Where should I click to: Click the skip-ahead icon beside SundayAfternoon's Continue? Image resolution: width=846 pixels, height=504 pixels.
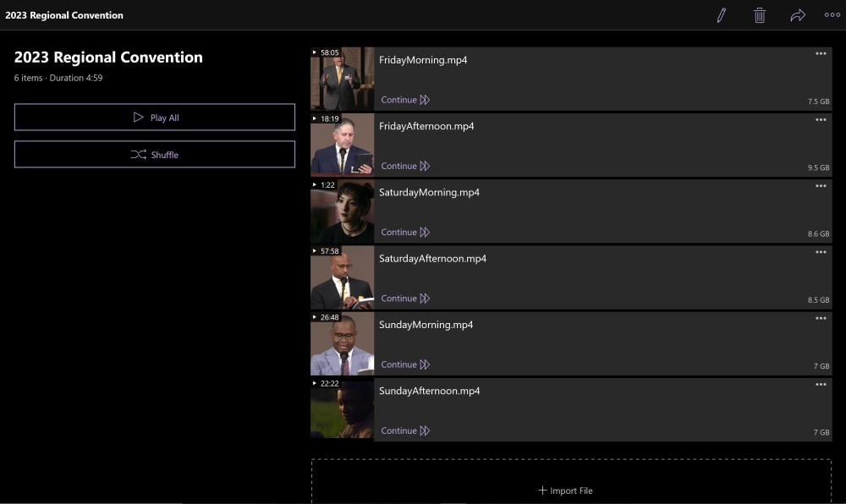click(426, 430)
